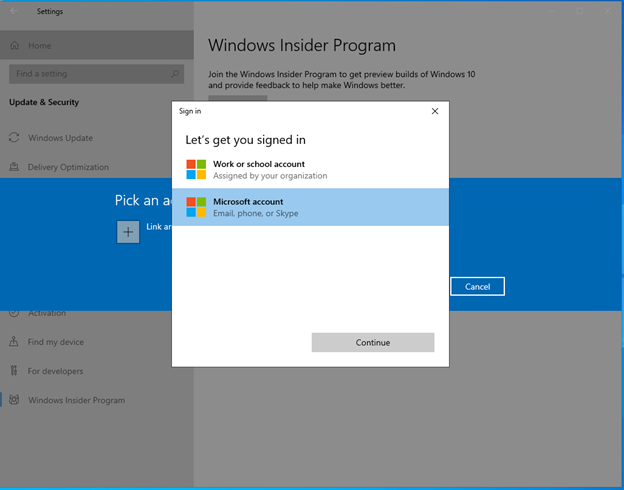
Task: Click the Microsoft logo beside Work or school account
Action: (x=196, y=170)
